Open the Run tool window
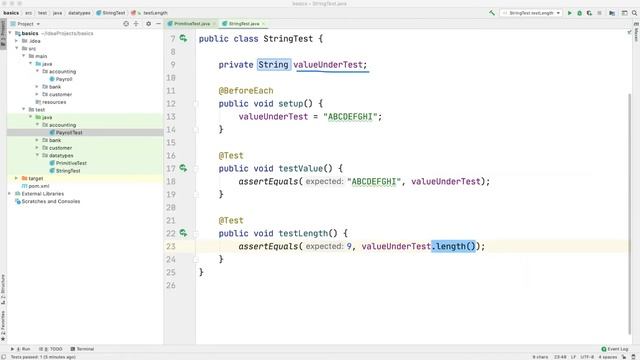This screenshot has width=640, height=360. pos(21,349)
